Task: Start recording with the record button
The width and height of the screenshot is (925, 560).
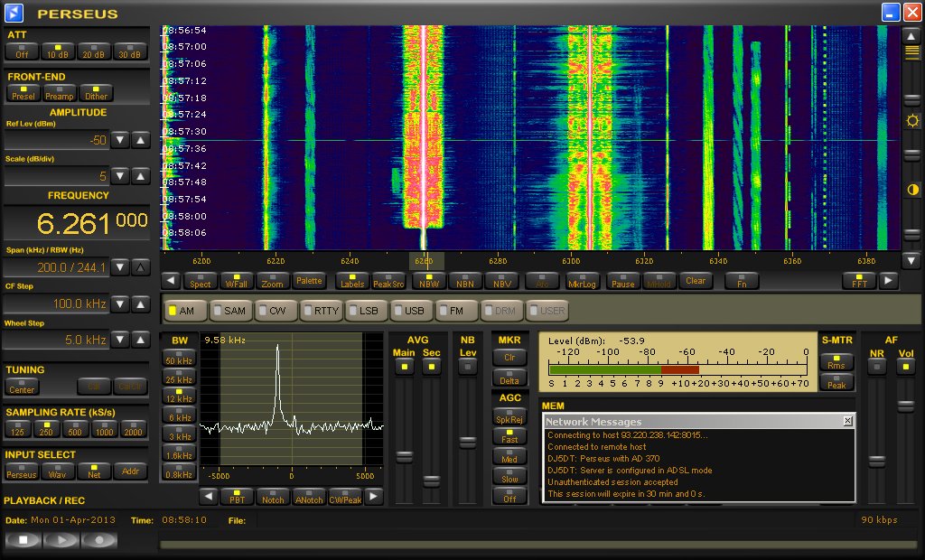Action: click(x=99, y=540)
